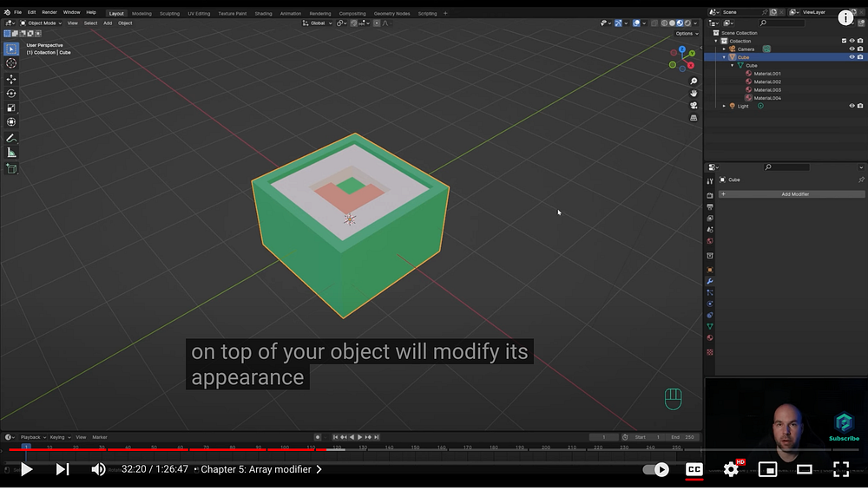The width and height of the screenshot is (868, 490).
Task: Select the Select Box tool
Action: tap(11, 49)
